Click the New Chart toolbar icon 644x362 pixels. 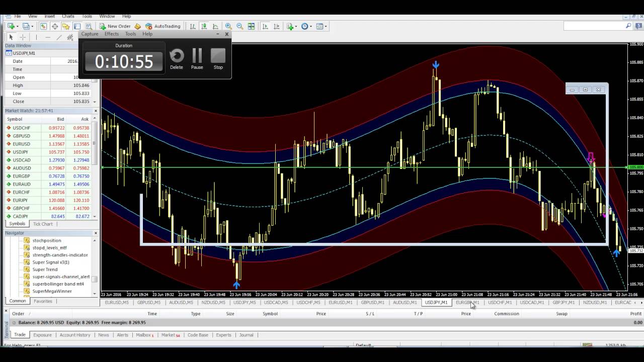tap(11, 26)
